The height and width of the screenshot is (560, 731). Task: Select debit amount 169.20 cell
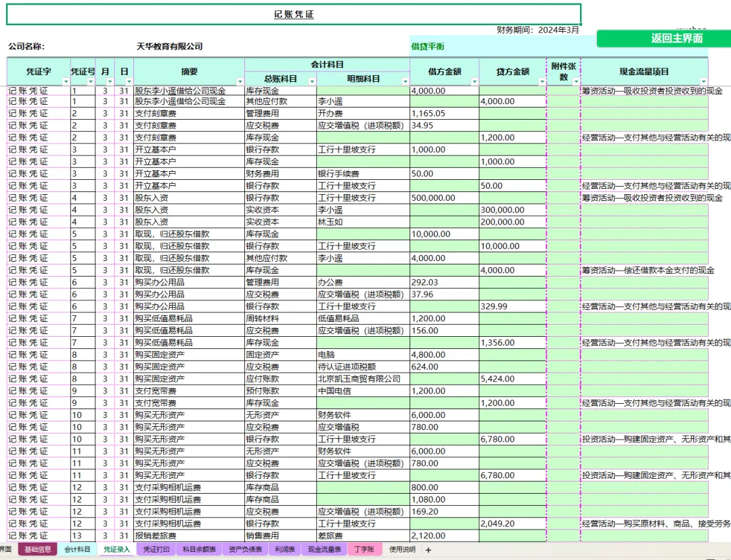(x=444, y=511)
